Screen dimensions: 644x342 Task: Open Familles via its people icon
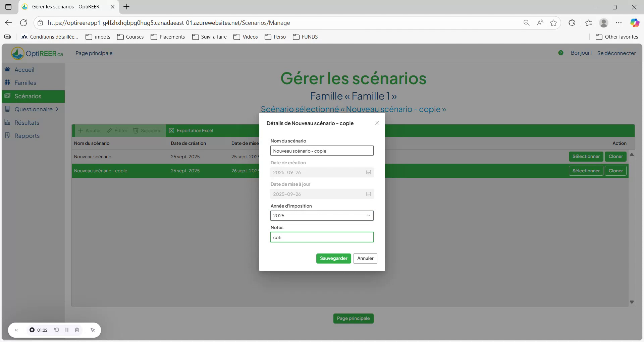(7, 82)
